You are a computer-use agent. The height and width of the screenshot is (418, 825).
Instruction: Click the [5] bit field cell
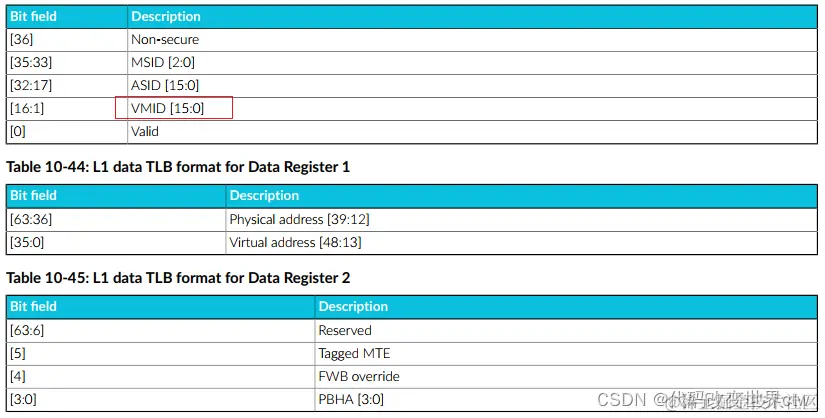point(160,353)
